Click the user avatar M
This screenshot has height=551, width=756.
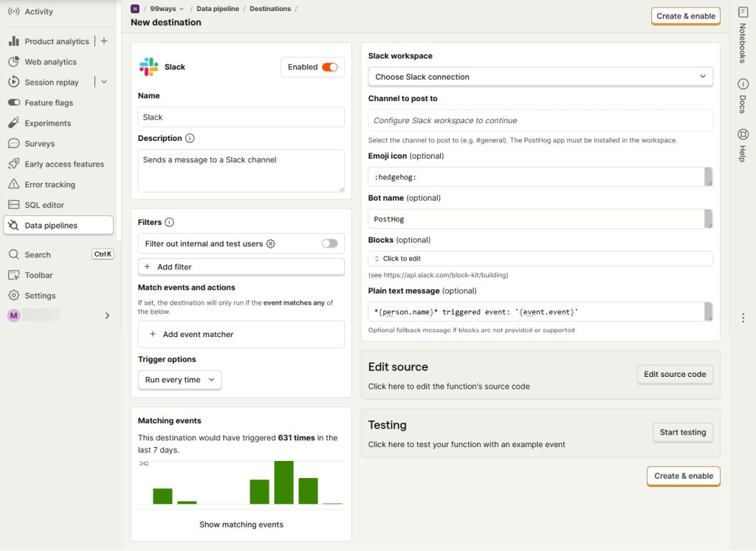[x=13, y=316]
